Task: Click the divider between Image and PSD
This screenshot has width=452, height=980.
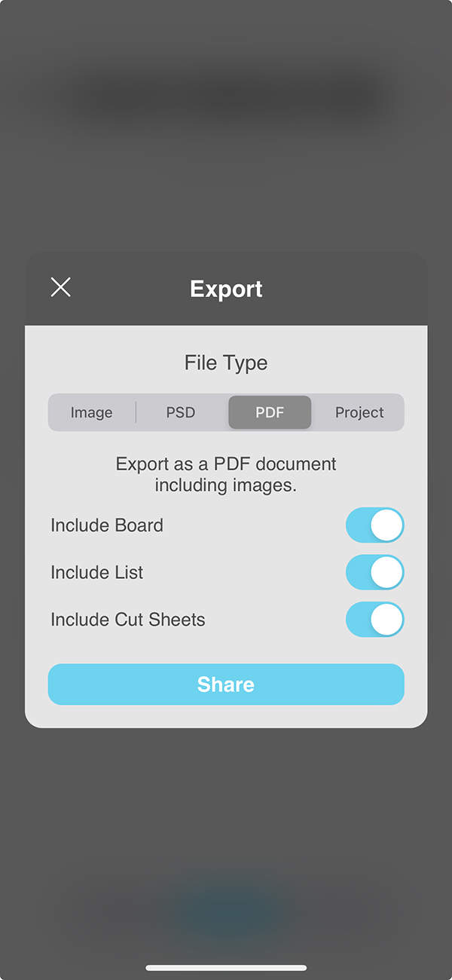Action: 136,412
